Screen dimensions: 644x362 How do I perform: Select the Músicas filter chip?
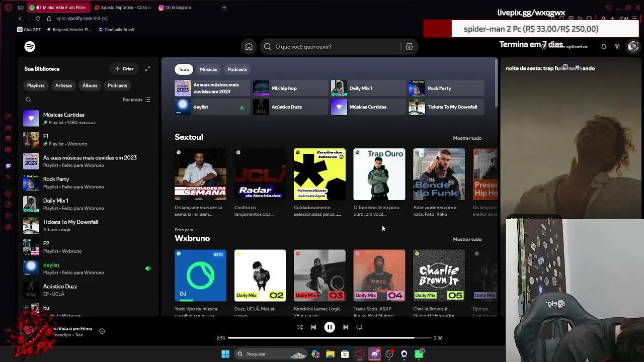[x=208, y=69]
